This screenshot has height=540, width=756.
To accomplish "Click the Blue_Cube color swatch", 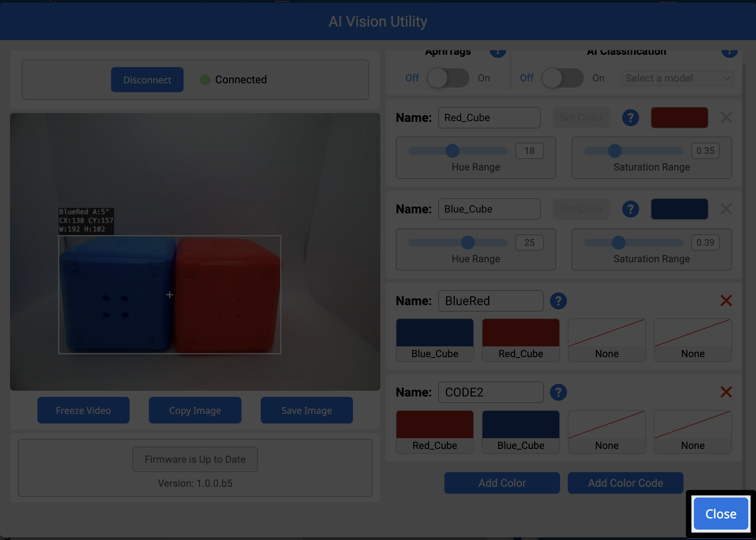I will (x=679, y=209).
